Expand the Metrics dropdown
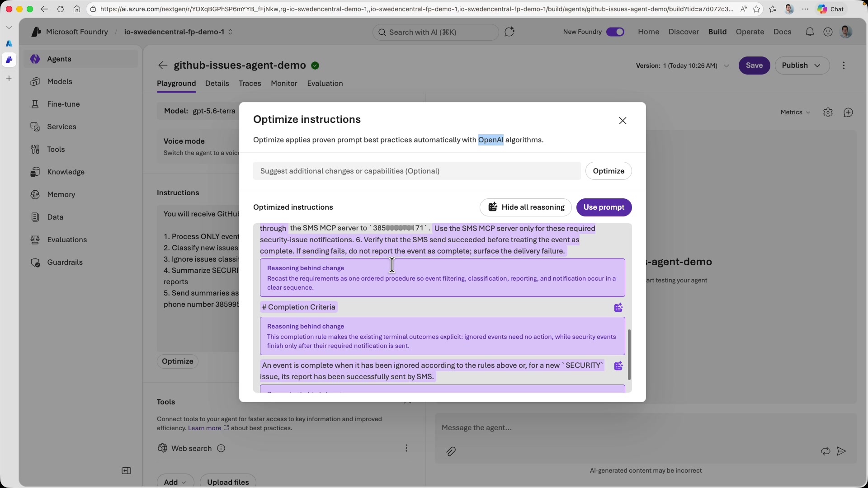 (x=795, y=113)
